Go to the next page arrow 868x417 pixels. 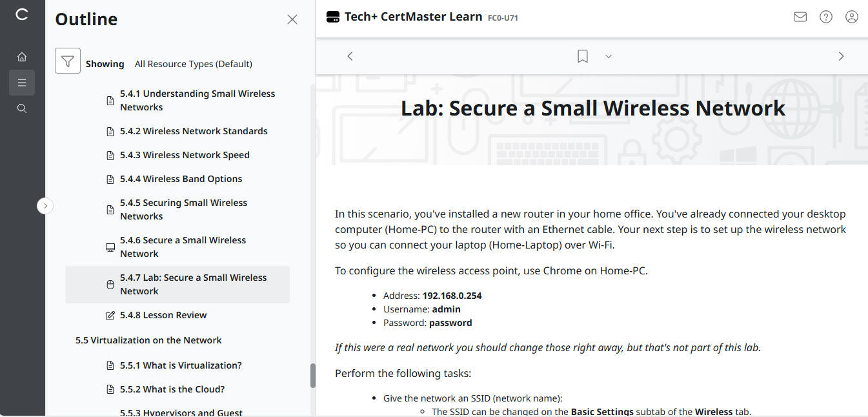(841, 57)
